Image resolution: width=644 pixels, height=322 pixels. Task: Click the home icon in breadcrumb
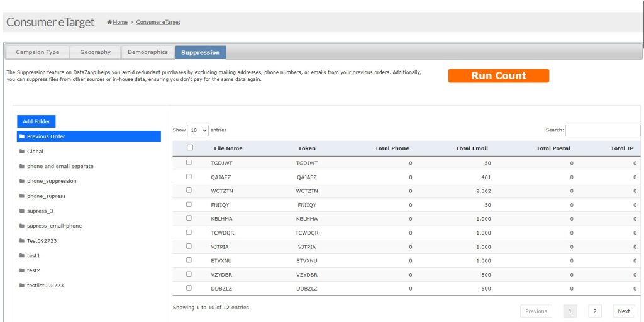[x=109, y=22]
